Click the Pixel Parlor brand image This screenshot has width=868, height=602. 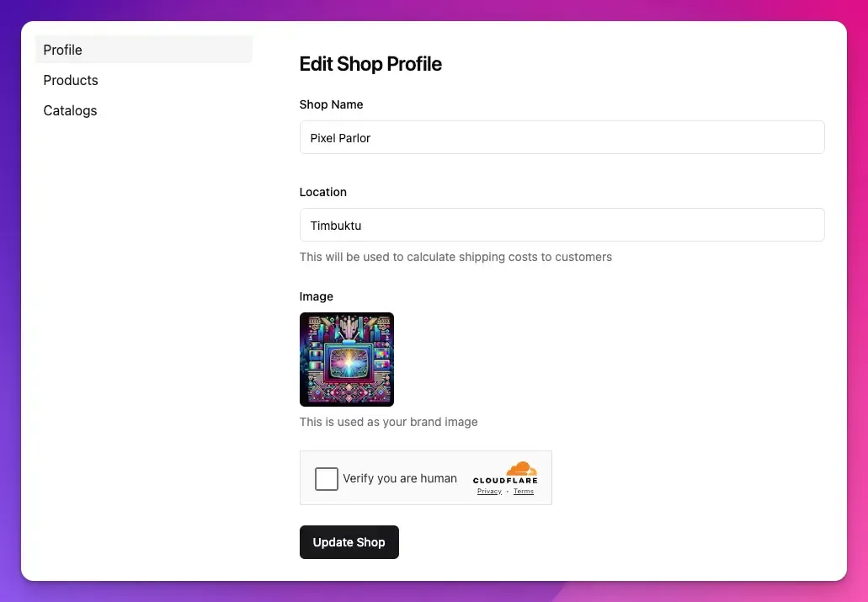point(346,359)
